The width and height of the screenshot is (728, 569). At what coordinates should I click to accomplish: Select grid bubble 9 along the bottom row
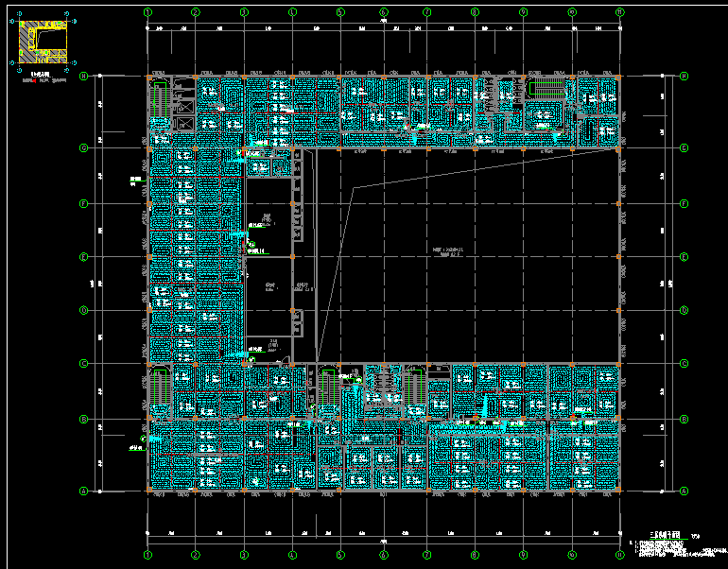tap(523, 554)
